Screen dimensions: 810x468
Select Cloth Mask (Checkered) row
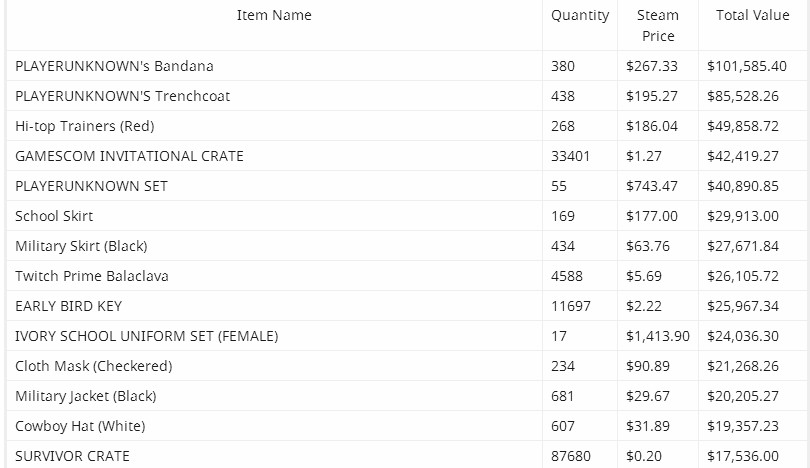[x=94, y=366]
